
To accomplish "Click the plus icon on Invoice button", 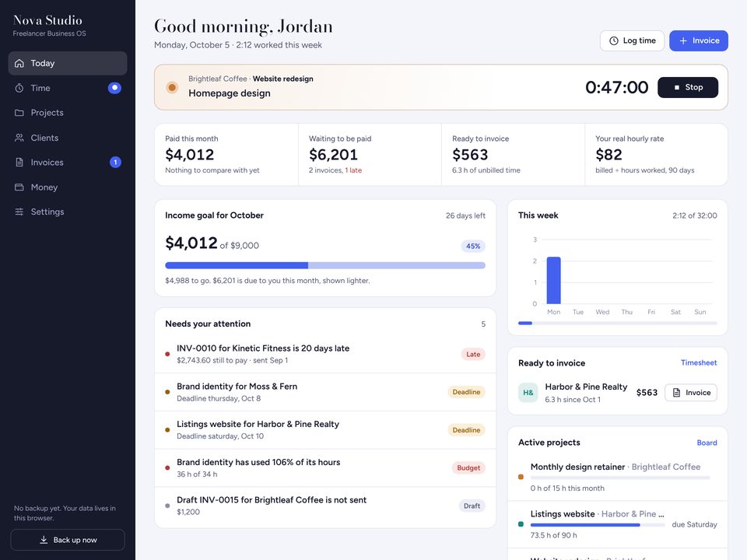I will [x=683, y=41].
